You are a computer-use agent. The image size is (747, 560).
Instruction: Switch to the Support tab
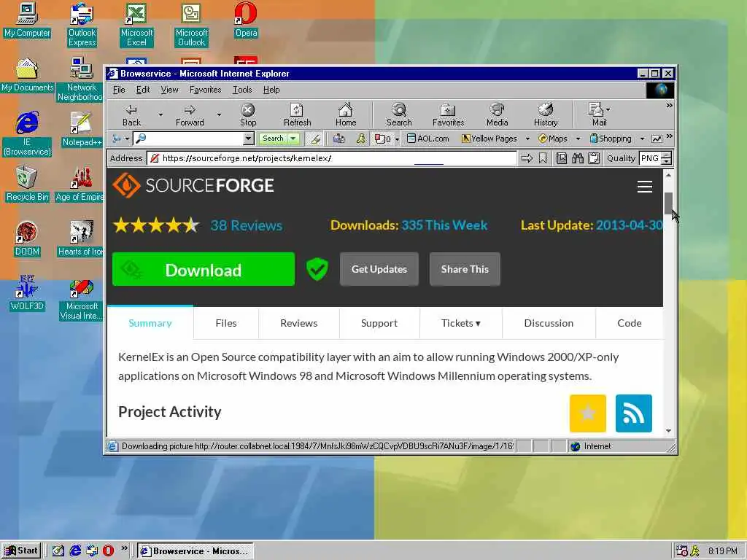click(379, 323)
